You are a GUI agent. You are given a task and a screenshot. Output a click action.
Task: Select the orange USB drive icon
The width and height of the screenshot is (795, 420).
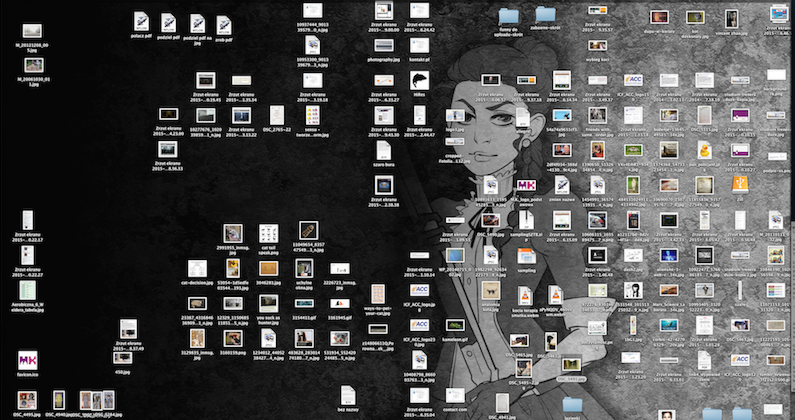[x=740, y=185]
